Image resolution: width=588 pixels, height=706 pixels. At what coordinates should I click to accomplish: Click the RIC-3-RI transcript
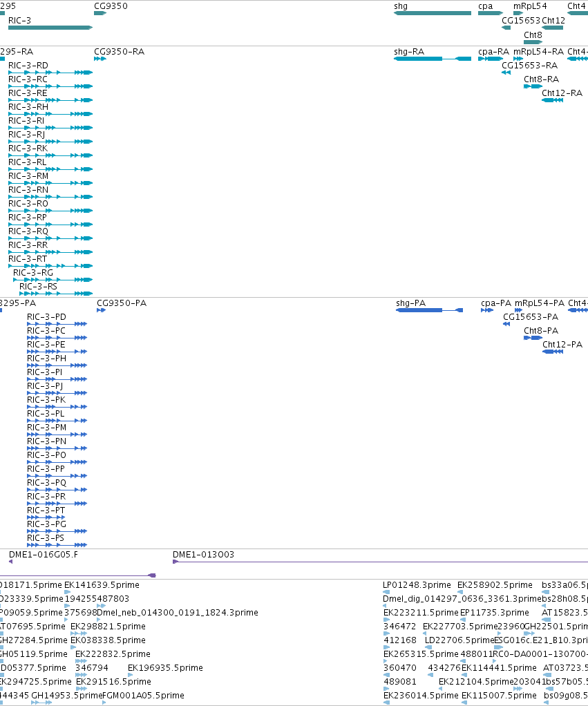[26, 121]
